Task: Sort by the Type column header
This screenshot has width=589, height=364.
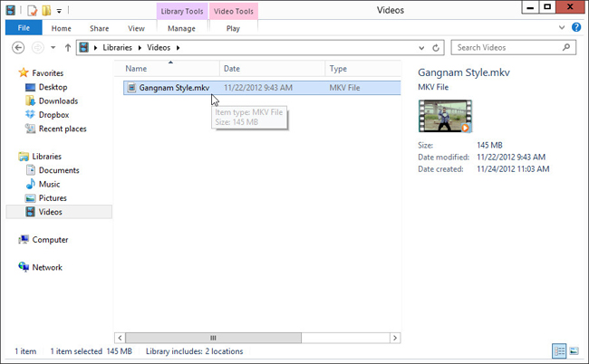Action: coord(362,69)
